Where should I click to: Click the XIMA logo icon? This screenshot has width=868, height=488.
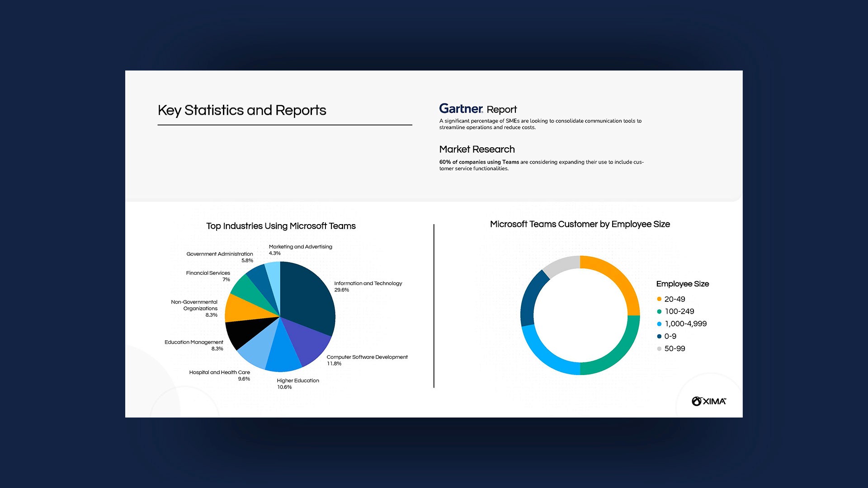coord(697,401)
